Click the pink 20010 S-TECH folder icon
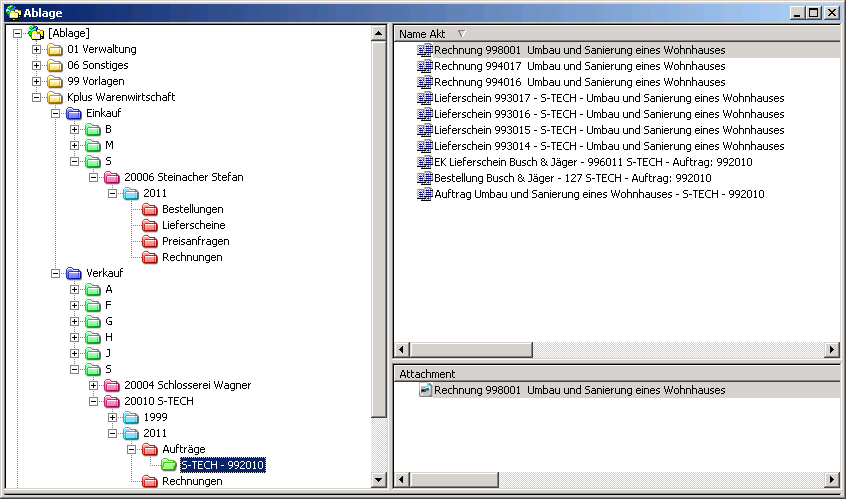 112,401
